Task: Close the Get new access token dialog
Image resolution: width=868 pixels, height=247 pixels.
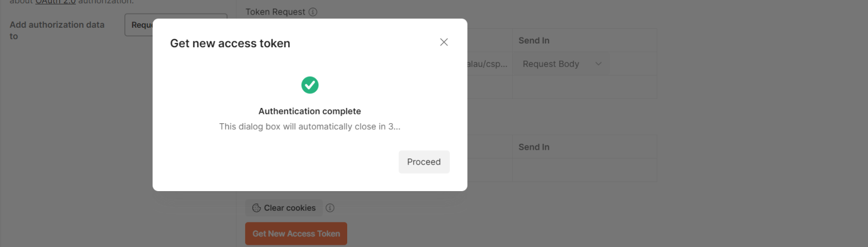Action: coord(444,42)
